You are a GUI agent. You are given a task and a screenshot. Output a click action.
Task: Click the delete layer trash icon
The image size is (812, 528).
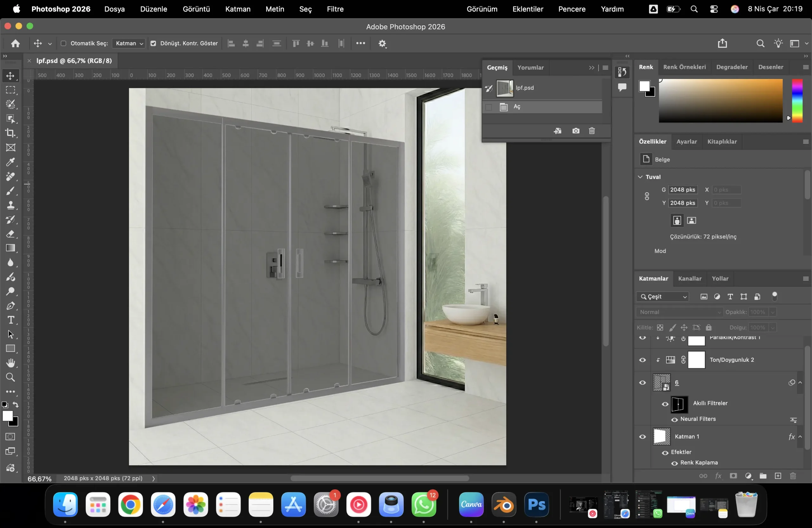tap(793, 476)
